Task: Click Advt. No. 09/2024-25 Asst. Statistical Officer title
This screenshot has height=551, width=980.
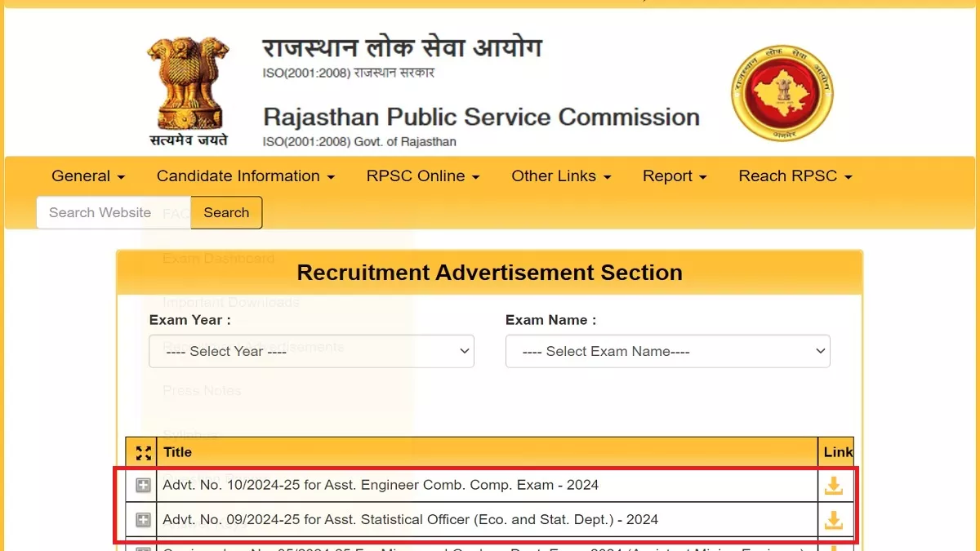Action: pyautogui.click(x=410, y=519)
